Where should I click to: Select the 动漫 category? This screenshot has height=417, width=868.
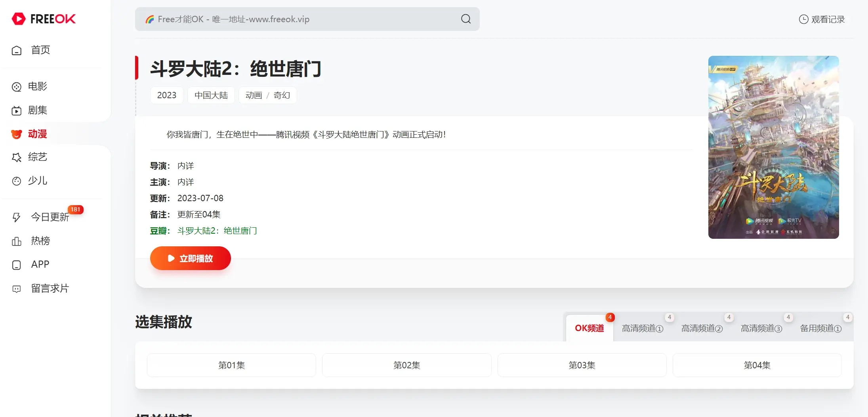38,134
